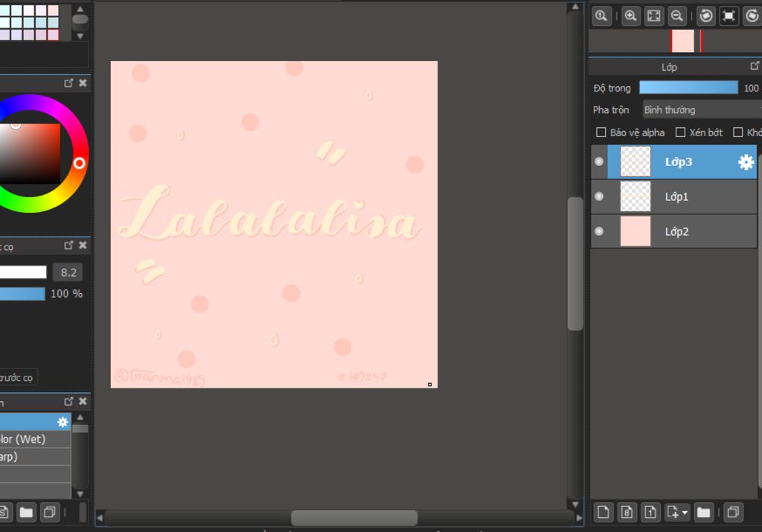The image size is (762, 532).
Task: Toggle visibility of layer Lớp2
Action: pos(599,231)
